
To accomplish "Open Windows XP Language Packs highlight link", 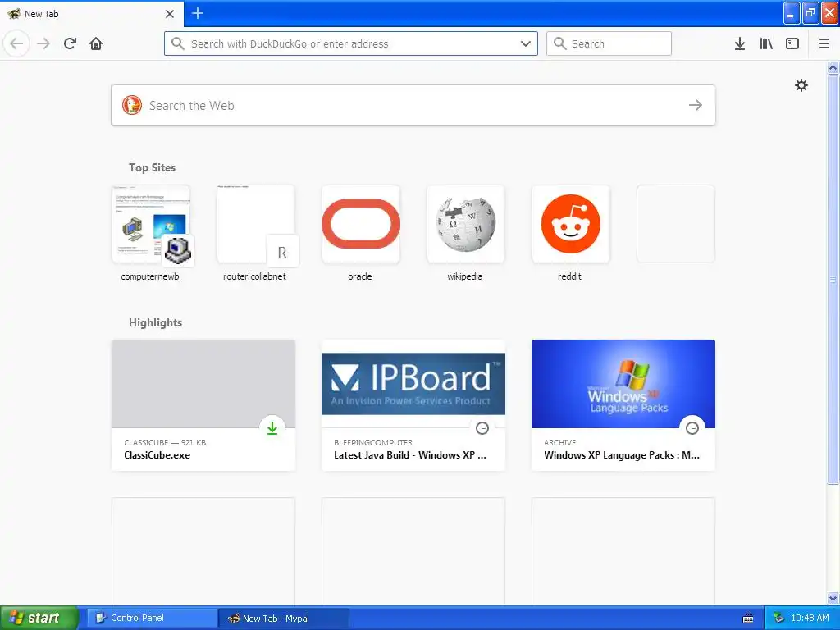I will pyautogui.click(x=622, y=454).
